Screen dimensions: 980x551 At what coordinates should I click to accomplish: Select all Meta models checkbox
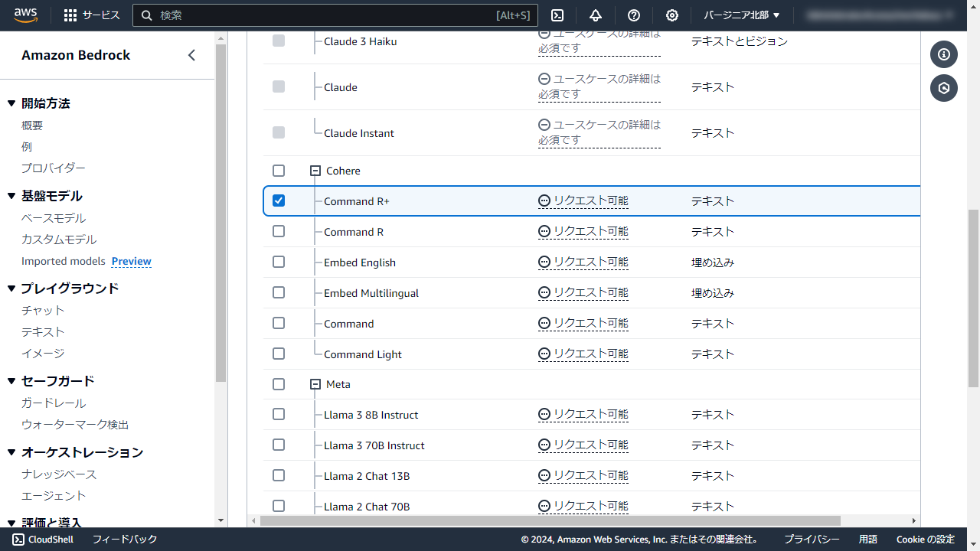(x=279, y=384)
